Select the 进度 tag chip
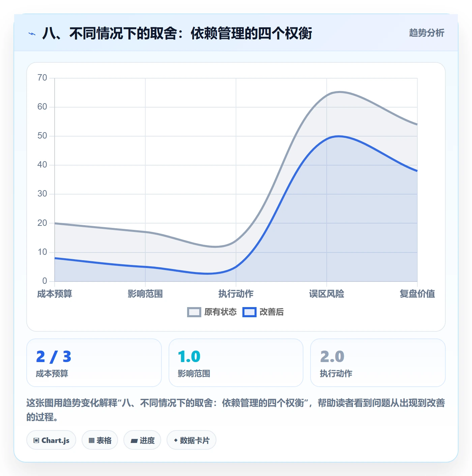The width and height of the screenshot is (472, 476). [x=142, y=440]
